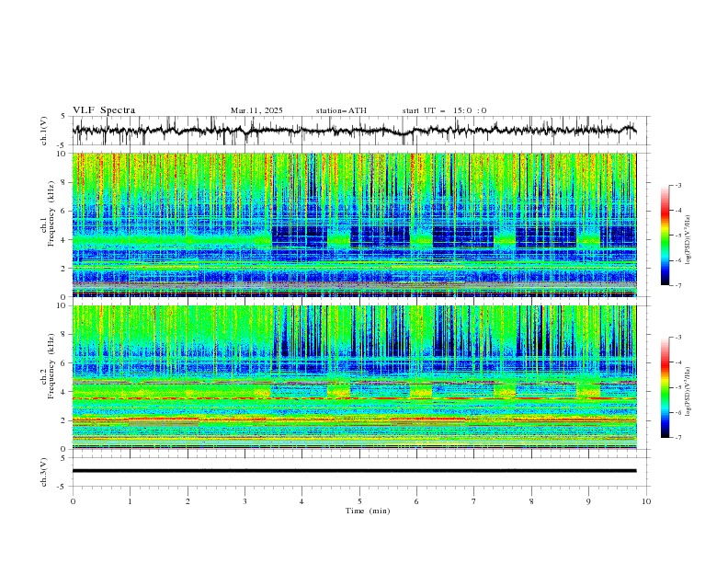Screen dimensions: 728x563
Task: Click the ch.1 spectrogram color scale bar
Action: 665,236
